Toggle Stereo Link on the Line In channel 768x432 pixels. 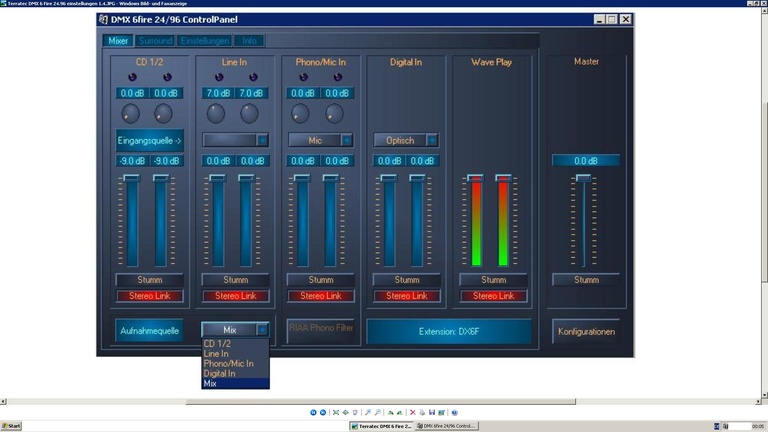[x=235, y=296]
